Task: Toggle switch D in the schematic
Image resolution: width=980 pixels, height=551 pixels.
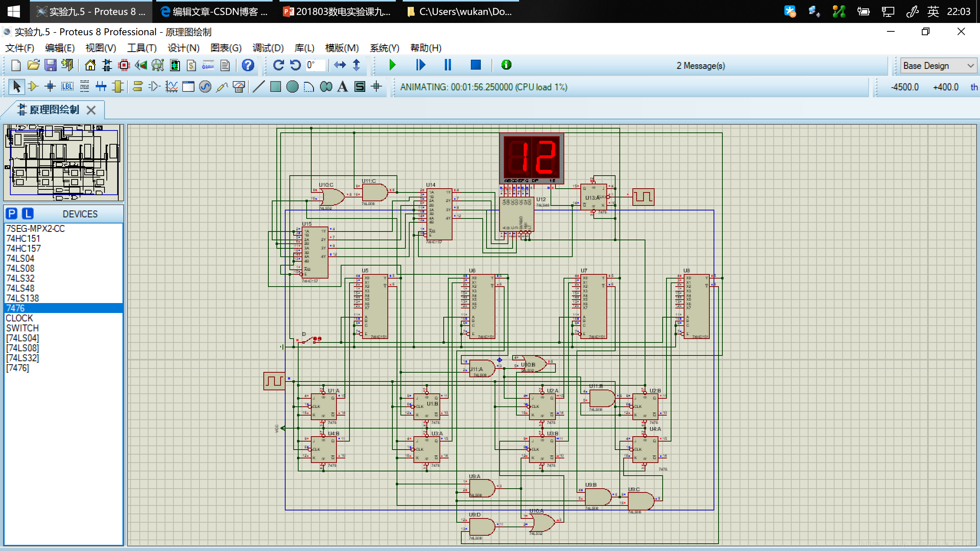Action: pyautogui.click(x=309, y=340)
